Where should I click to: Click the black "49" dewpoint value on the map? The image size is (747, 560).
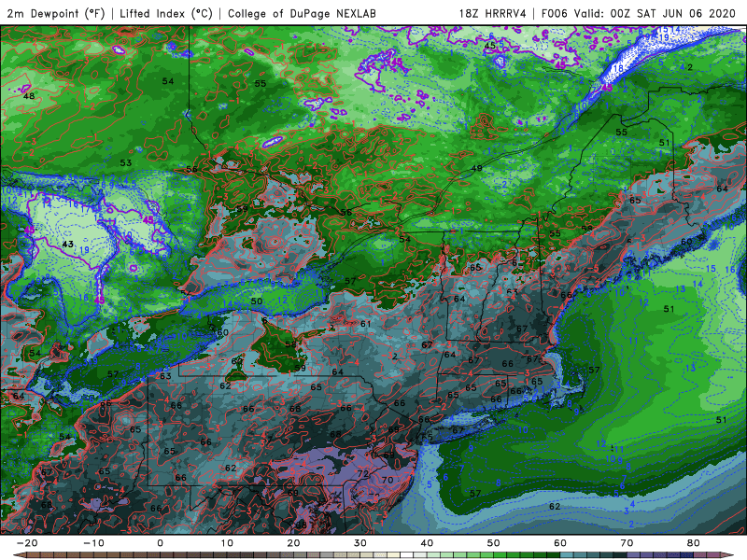476,168
